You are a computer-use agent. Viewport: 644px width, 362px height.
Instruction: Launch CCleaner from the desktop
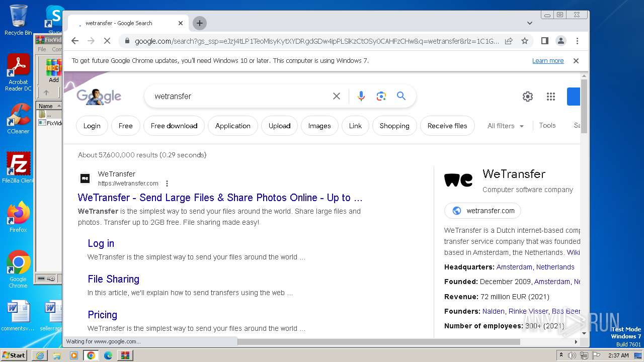[18, 119]
